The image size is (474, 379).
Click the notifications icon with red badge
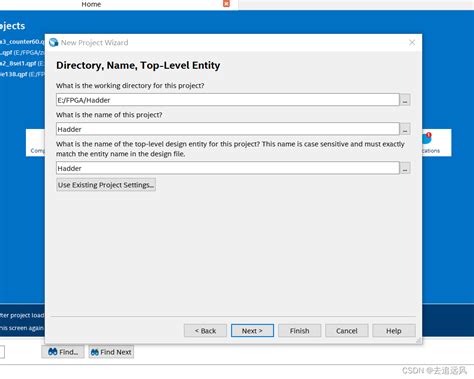click(427, 138)
